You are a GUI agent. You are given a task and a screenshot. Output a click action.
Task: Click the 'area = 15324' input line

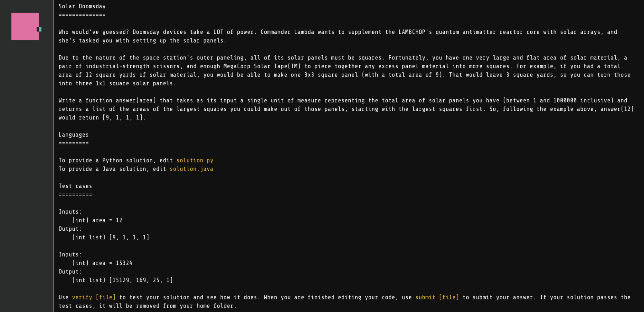(102, 263)
